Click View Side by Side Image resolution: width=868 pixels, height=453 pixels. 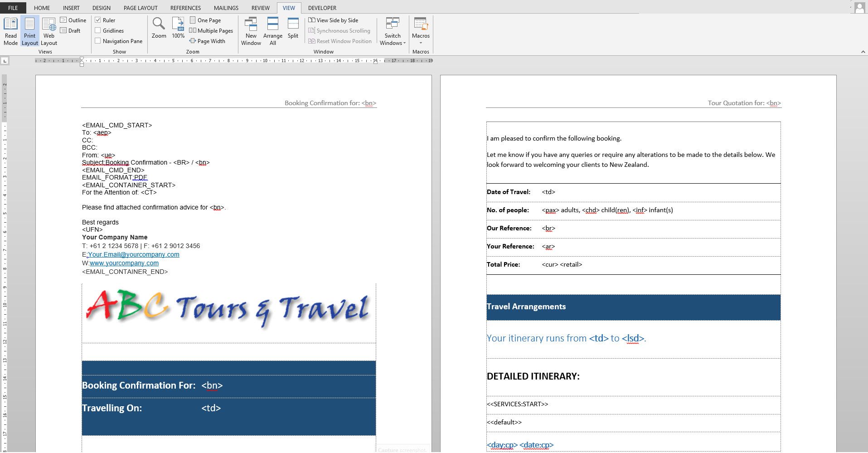pos(334,20)
